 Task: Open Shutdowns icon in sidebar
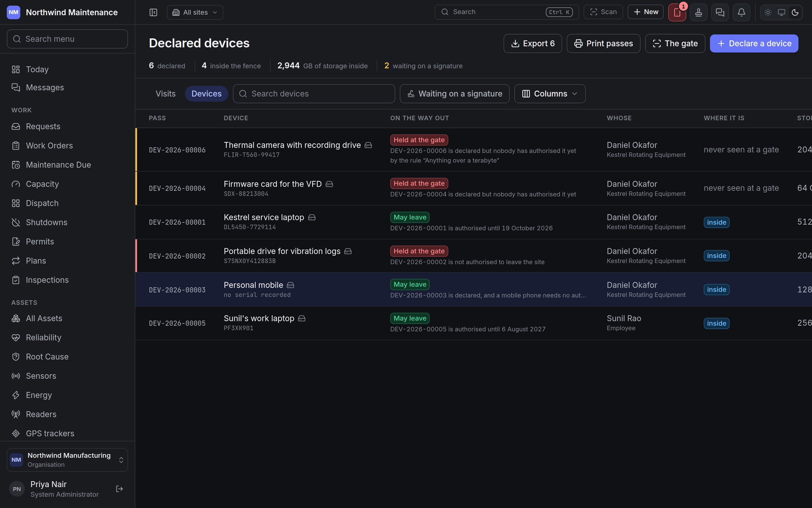click(16, 222)
